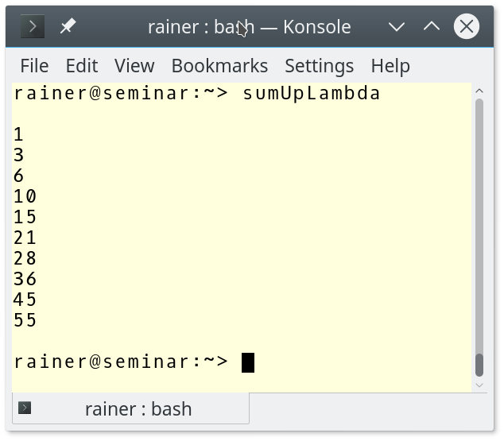Click the sumUpLambda command text
This screenshot has height=441, width=504.
(x=311, y=94)
